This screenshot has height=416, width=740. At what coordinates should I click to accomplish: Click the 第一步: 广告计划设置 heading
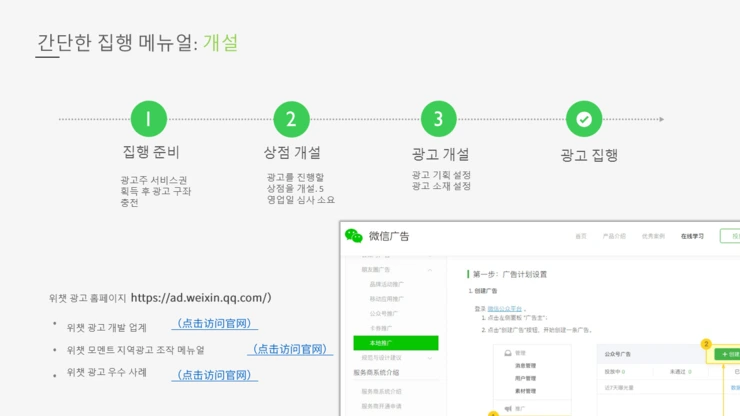click(510, 274)
